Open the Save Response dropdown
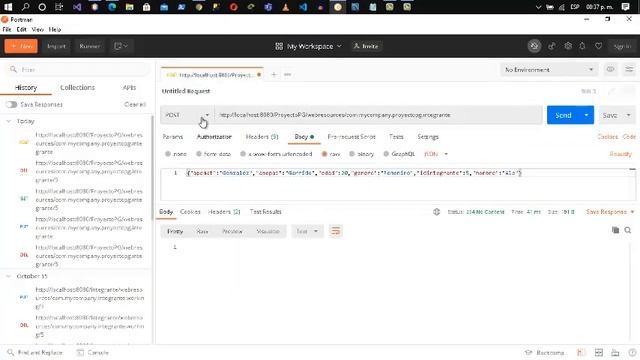Image resolution: width=640 pixels, height=360 pixels. pos(610,212)
